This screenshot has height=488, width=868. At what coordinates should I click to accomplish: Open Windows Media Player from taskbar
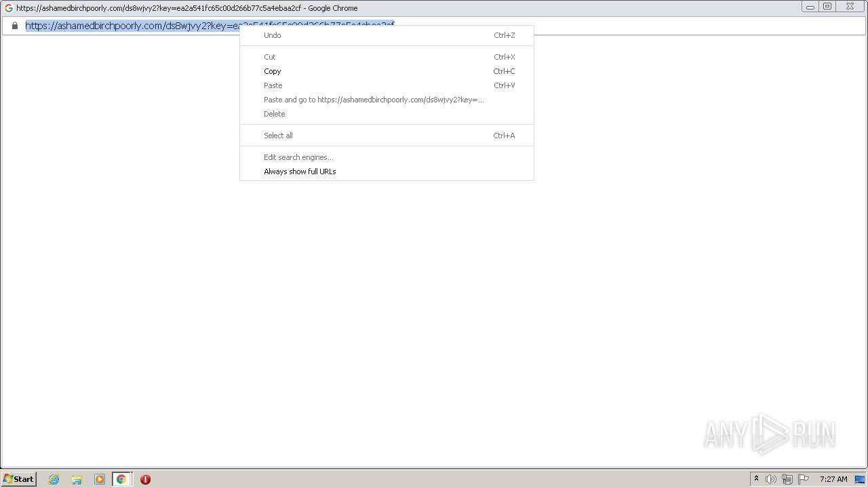[x=100, y=479]
